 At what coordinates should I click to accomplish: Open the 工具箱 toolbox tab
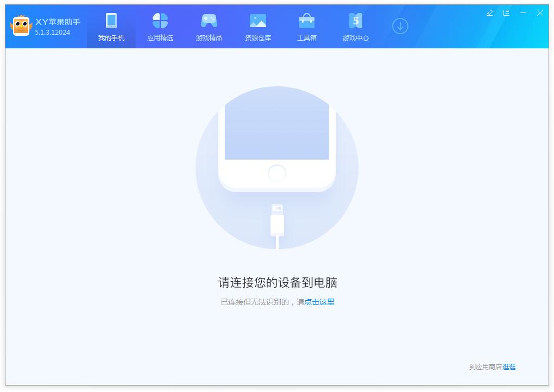306,27
